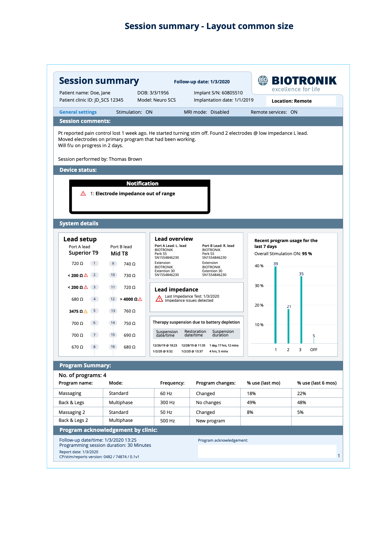Click the 'Stimulation: ON' setting

(x=134, y=112)
